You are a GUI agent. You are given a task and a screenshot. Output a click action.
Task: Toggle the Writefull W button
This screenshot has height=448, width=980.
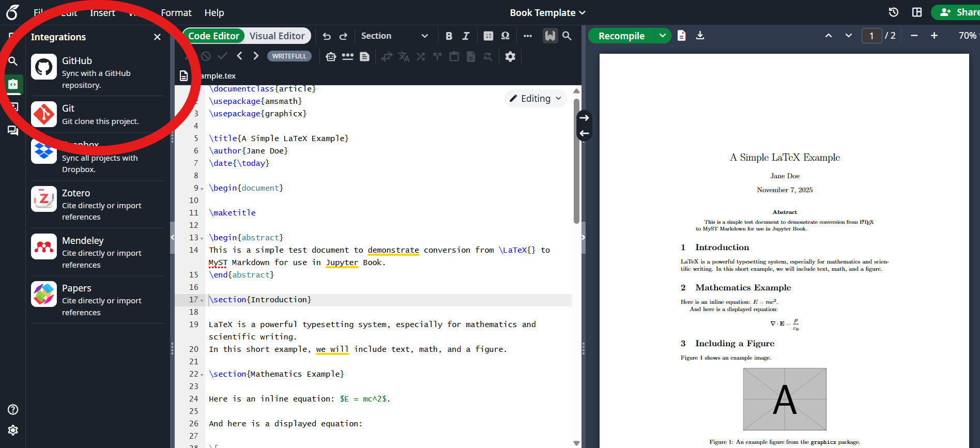coord(550,36)
